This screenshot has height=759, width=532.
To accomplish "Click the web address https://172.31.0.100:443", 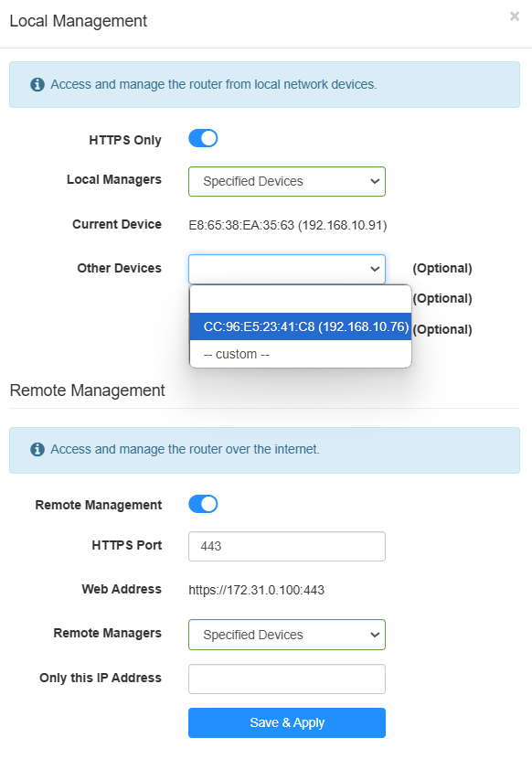I will tap(257, 590).
